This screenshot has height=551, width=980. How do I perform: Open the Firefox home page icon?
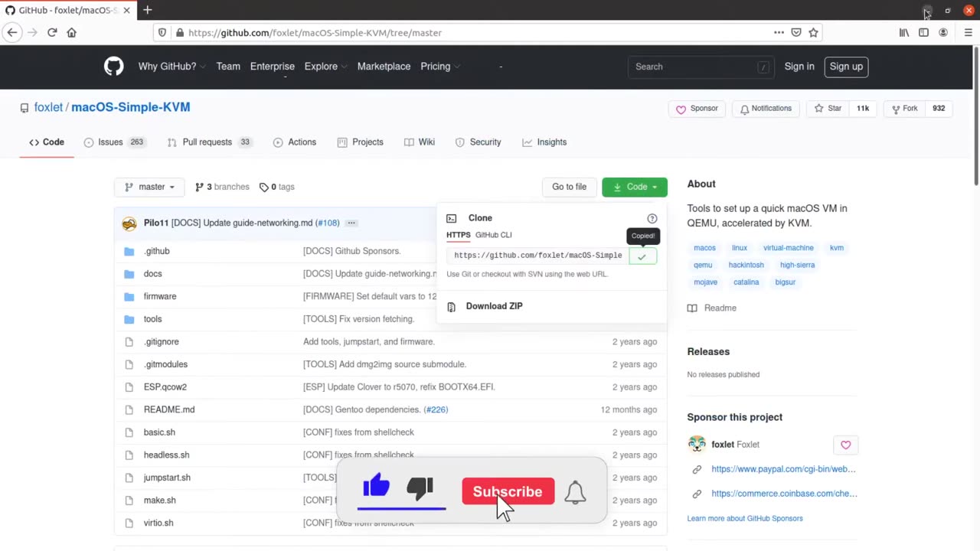click(x=72, y=33)
